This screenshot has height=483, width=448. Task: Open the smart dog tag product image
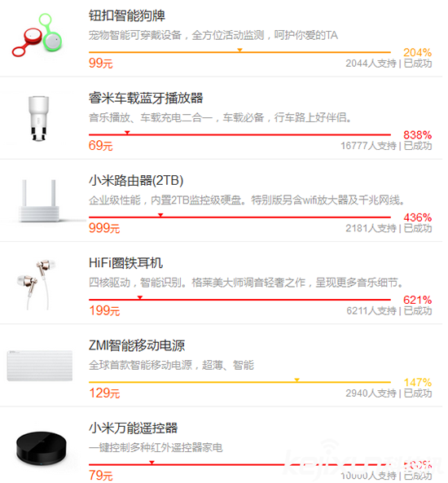click(37, 35)
